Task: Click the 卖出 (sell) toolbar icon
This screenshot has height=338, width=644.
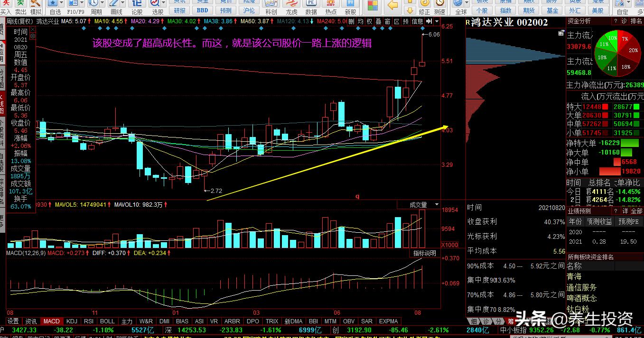Action: [x=21, y=4]
